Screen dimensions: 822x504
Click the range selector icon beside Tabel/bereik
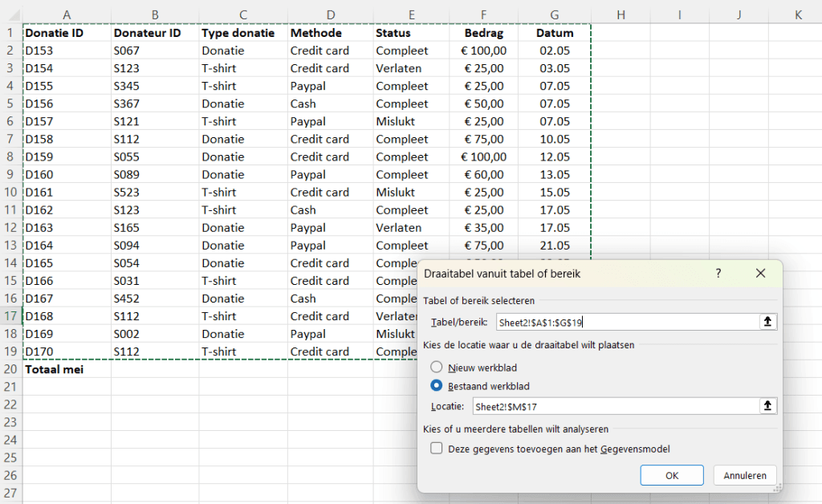[x=768, y=322]
